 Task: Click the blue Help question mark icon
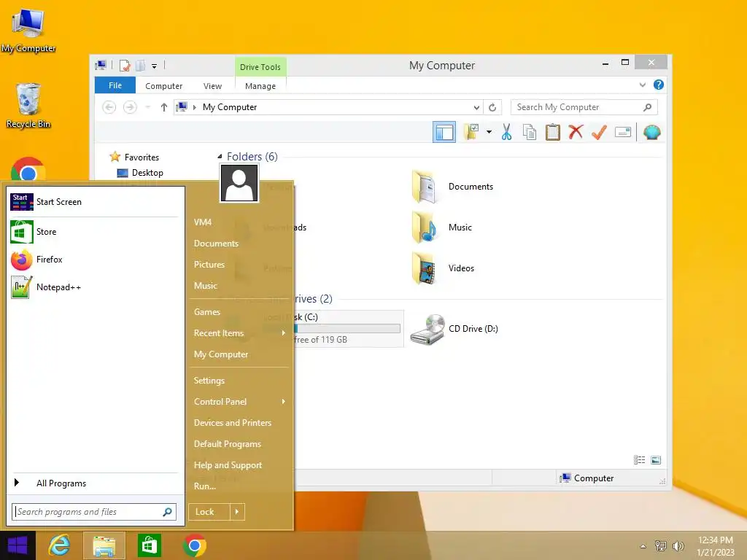(x=659, y=85)
